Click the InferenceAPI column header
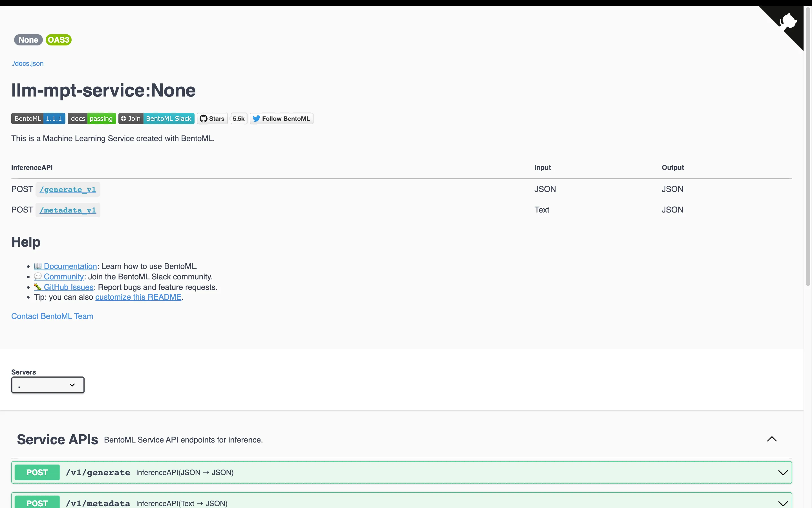The image size is (812, 508). [32, 168]
